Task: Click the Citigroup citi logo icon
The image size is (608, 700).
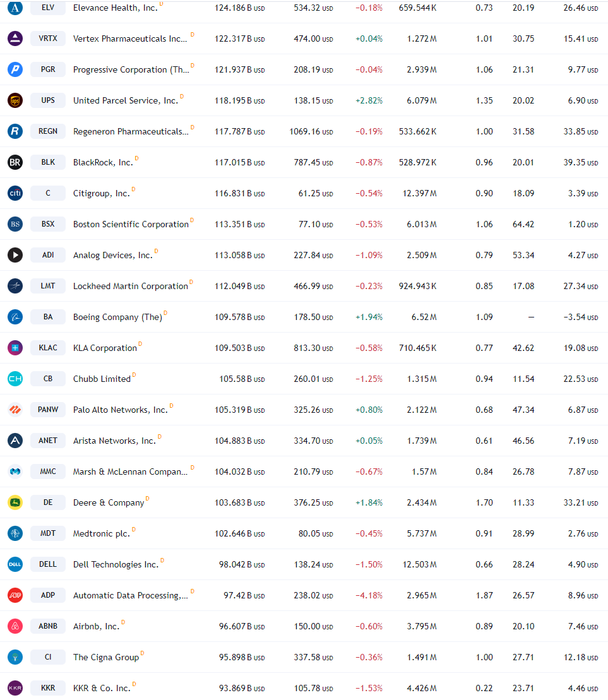Action: [x=15, y=193]
